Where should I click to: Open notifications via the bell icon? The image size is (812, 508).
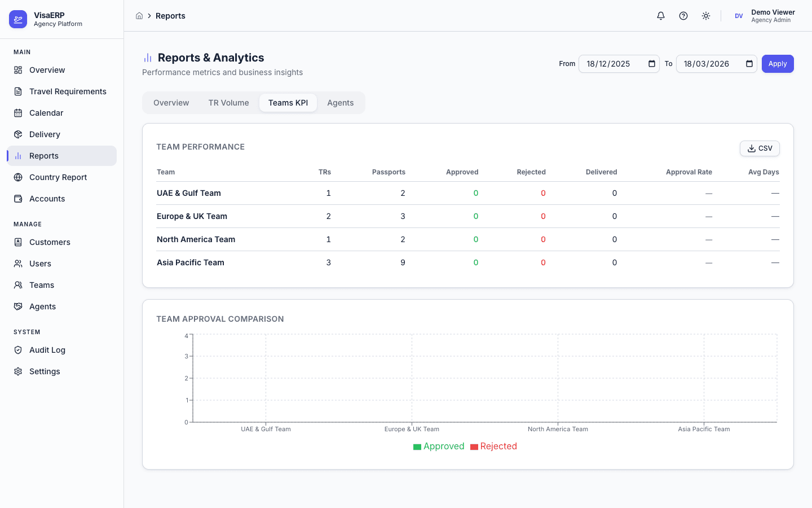pyautogui.click(x=660, y=16)
